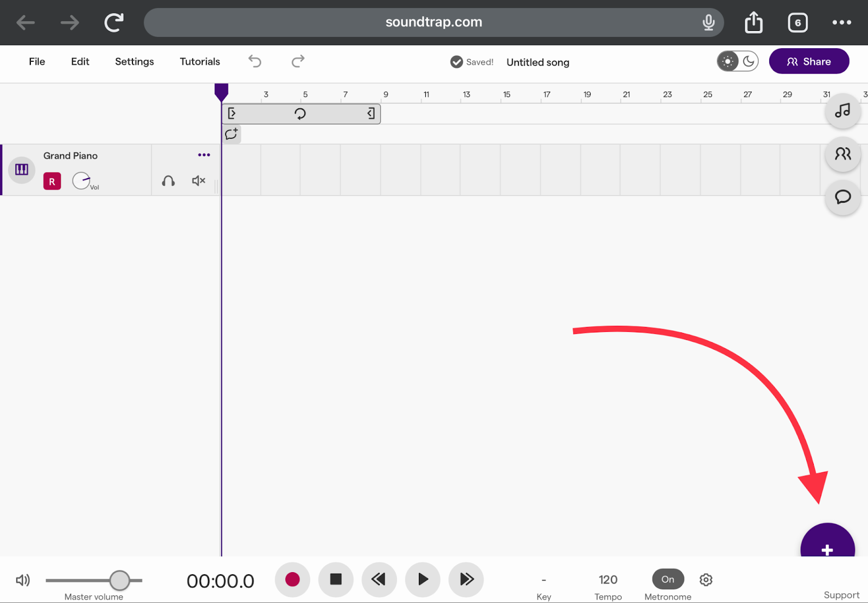Open the Key selector
Image resolution: width=868 pixels, height=603 pixels.
coord(544,580)
